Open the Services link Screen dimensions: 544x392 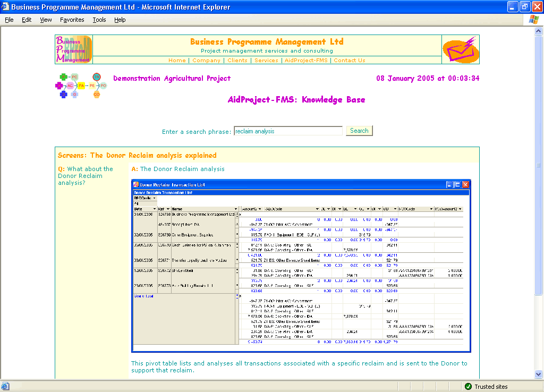pyautogui.click(x=266, y=61)
